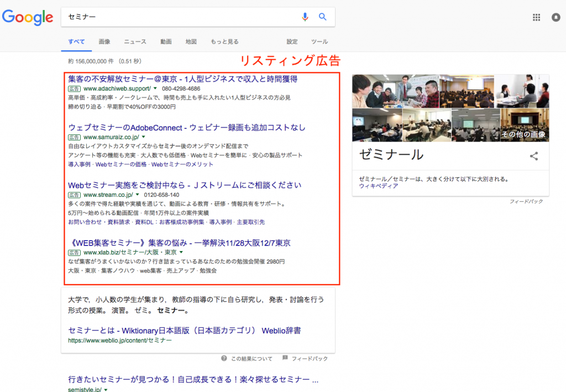Click the 広告 badge of samuraiz.co.jp ad

[75, 137]
